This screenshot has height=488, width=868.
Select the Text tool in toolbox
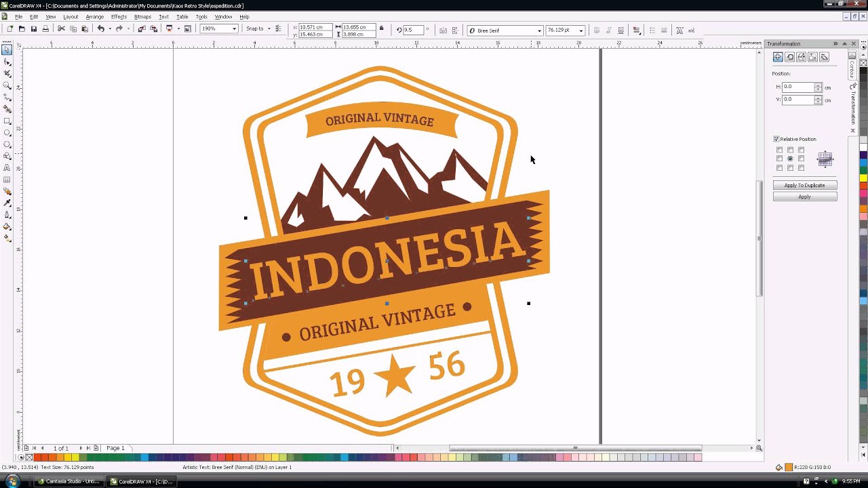tap(7, 168)
